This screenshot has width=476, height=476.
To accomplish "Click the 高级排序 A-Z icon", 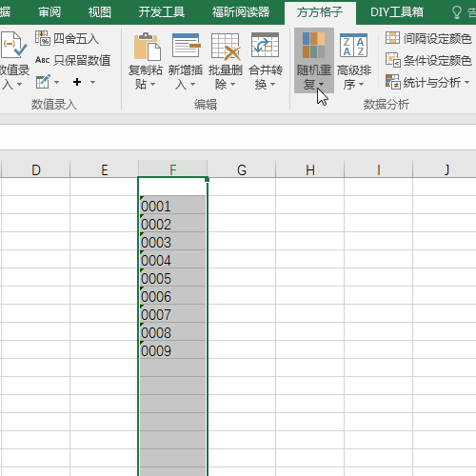I will [x=353, y=46].
